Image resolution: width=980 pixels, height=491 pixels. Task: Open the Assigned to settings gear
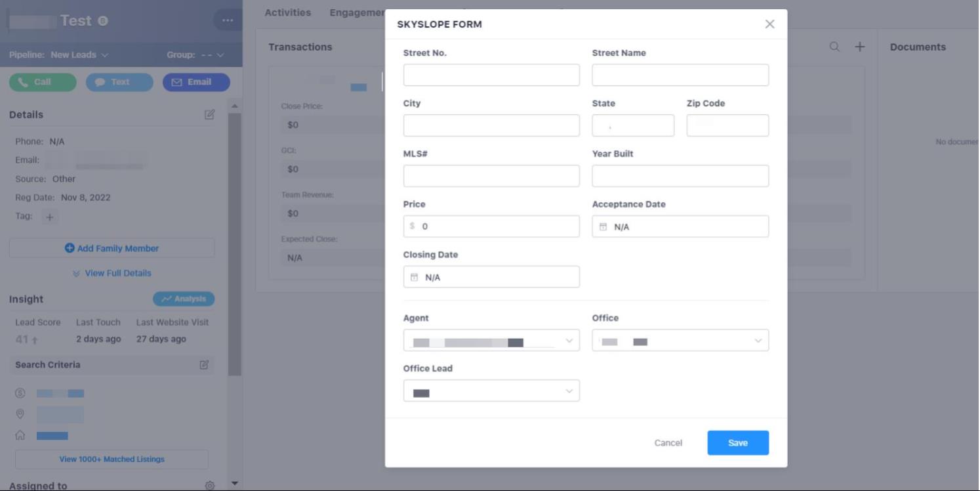pos(209,486)
